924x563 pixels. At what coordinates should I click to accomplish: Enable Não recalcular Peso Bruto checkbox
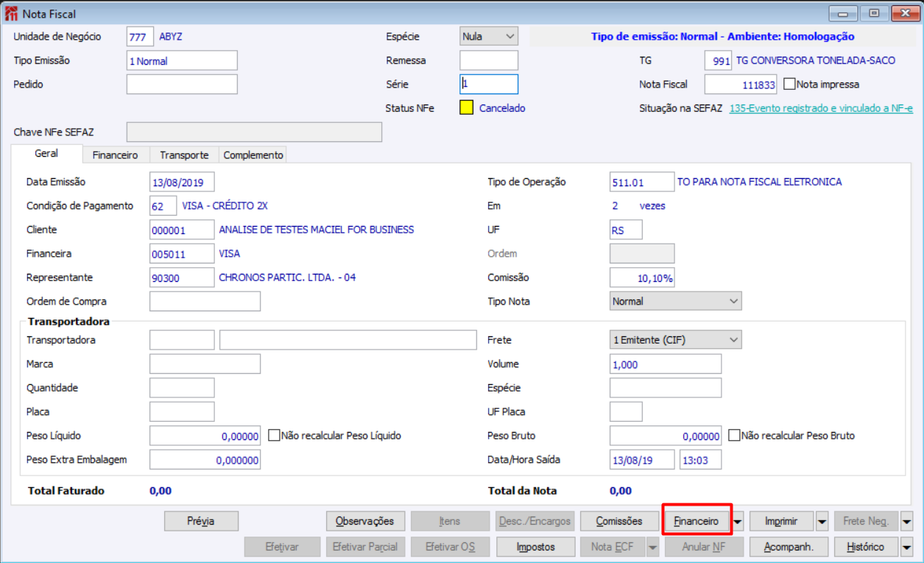pyautogui.click(x=733, y=436)
